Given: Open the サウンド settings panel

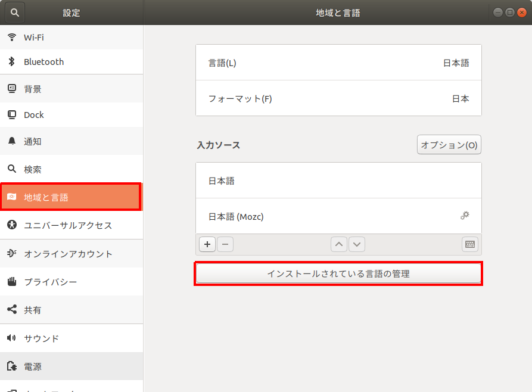Looking at the screenshot, I should pyautogui.click(x=71, y=338).
